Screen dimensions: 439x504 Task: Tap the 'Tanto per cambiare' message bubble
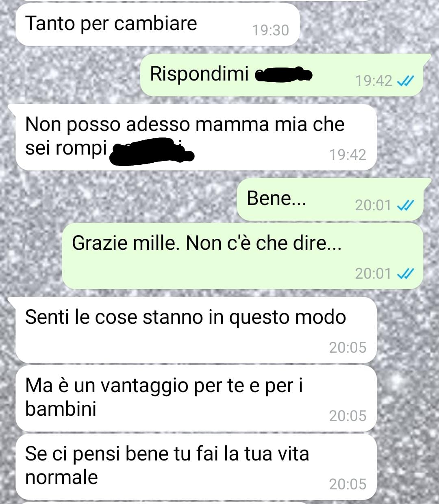[x=157, y=24]
